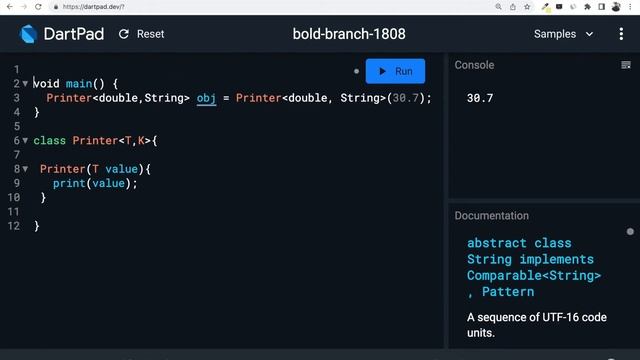Bookmark this page with the star icon

(527, 7)
